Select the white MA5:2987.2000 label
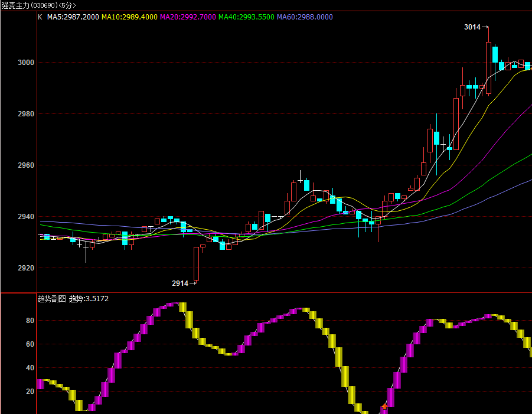Viewport: 532px width, 414px height. (73, 17)
